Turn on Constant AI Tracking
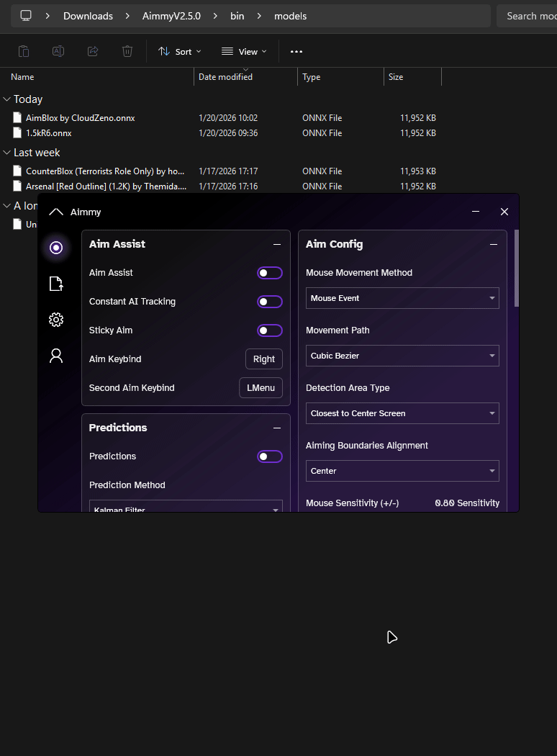The width and height of the screenshot is (557, 756). point(270,301)
